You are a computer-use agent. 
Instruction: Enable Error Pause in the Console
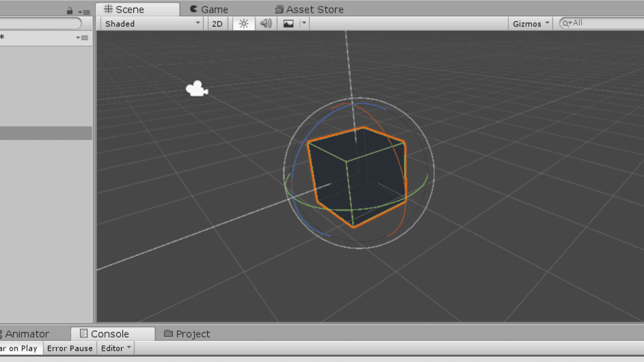click(x=69, y=348)
